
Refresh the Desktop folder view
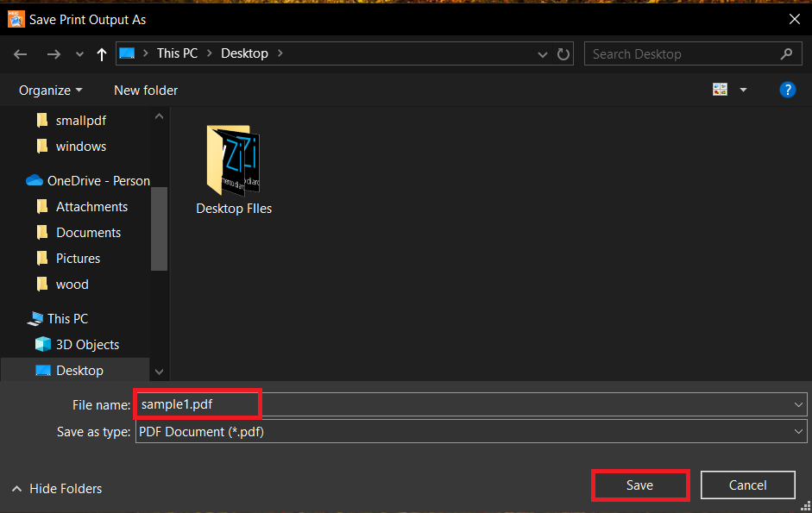563,53
